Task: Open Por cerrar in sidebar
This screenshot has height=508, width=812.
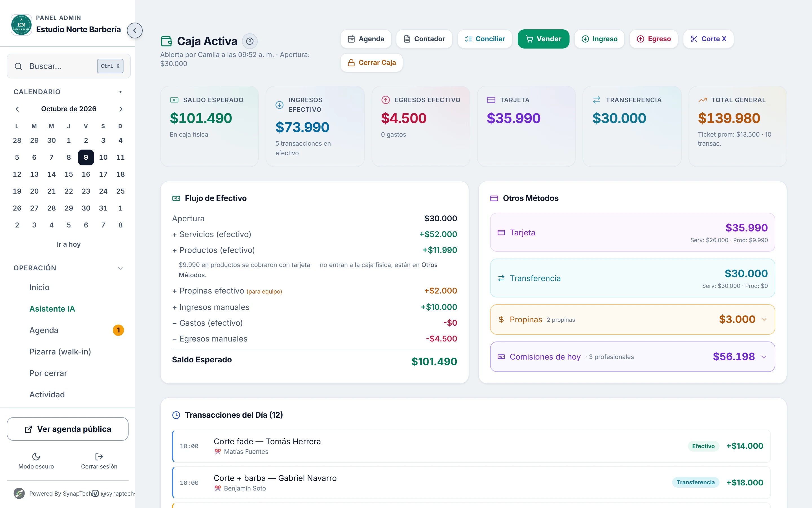Action: (x=48, y=373)
